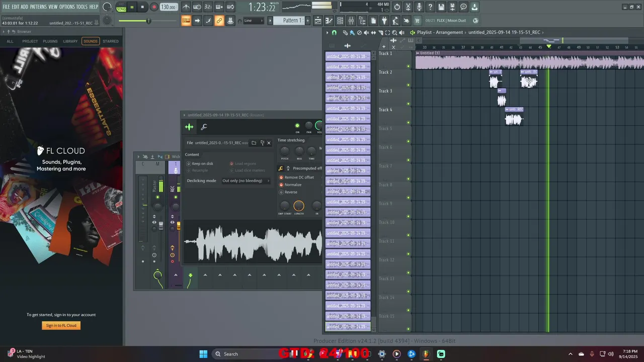Open the Line snap dropdown
This screenshot has width=644, height=362.
click(254, 21)
